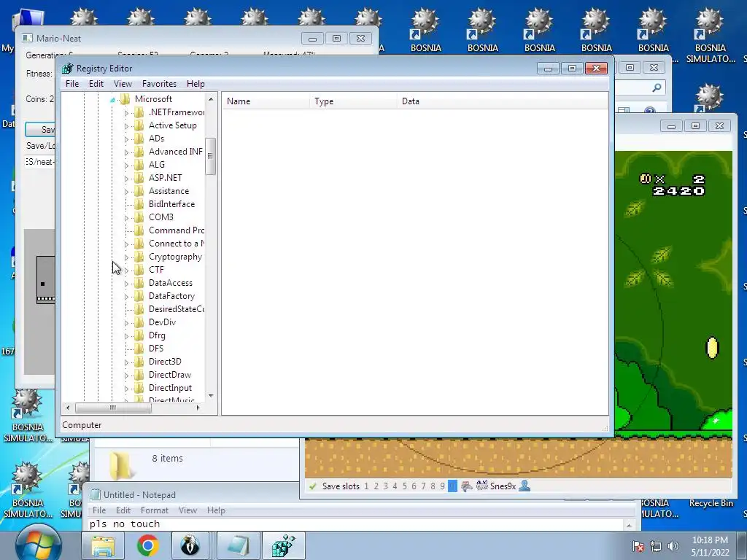Screen dimensions: 747x560
Task: Expand the DataAccess key
Action: point(126,284)
